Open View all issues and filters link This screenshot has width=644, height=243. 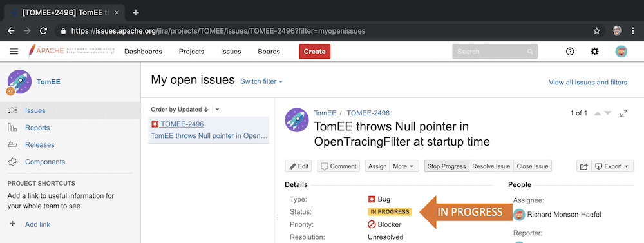(588, 83)
